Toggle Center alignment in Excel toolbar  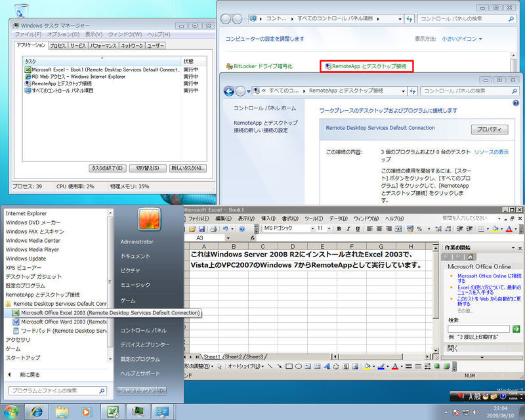click(379, 229)
